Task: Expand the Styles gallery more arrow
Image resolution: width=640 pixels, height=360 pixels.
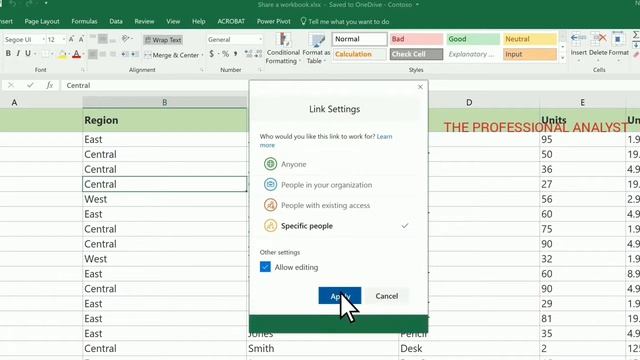Action: click(x=563, y=58)
